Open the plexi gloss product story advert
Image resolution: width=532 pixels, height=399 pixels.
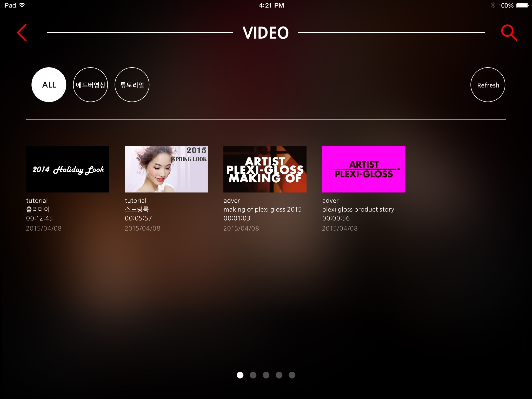pyautogui.click(x=363, y=169)
